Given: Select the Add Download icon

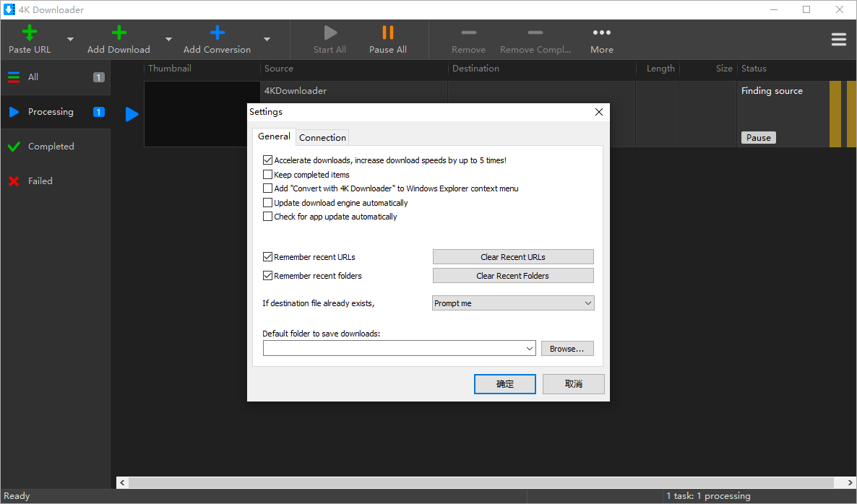Looking at the screenshot, I should (x=118, y=32).
